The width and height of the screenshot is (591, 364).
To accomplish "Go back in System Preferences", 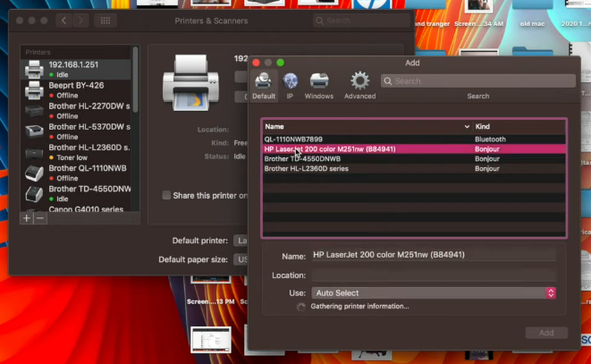I will coord(63,21).
